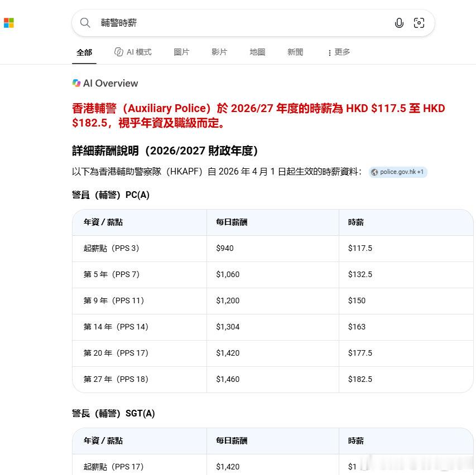This screenshot has width=476, height=475.
Task: Click the 警員 (輔警) PC(A) heading
Action: click(111, 195)
